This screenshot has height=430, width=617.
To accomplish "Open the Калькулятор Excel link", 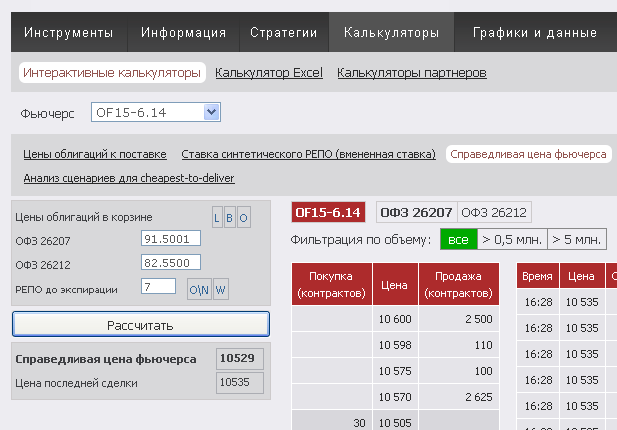I will 269,73.
